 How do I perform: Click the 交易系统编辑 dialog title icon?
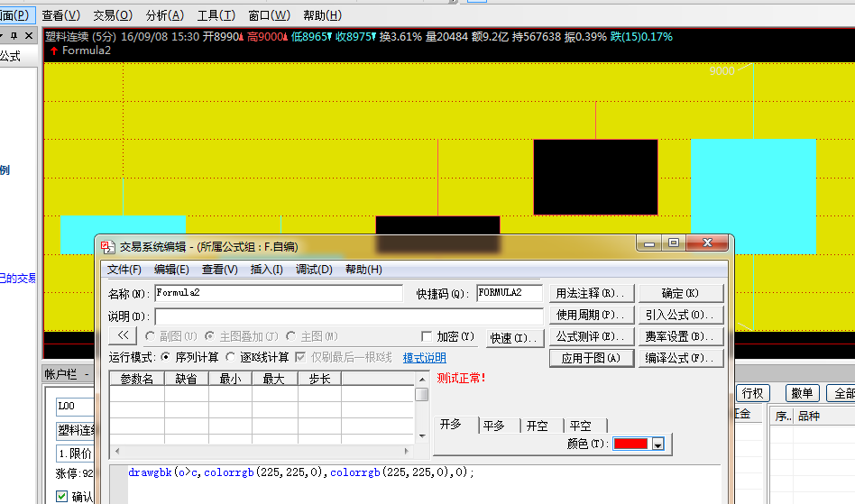click(108, 246)
